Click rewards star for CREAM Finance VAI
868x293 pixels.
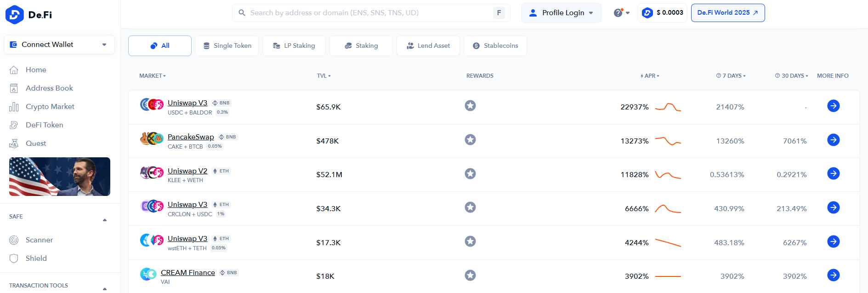tap(470, 276)
